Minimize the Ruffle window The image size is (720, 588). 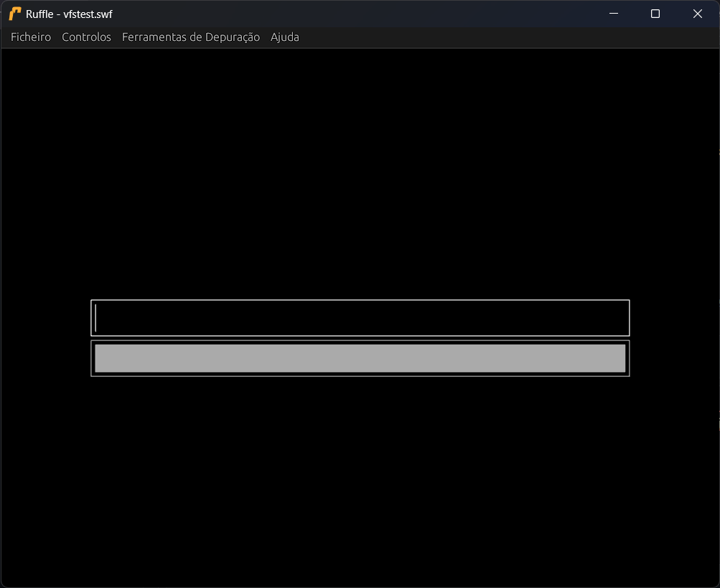coord(613,13)
